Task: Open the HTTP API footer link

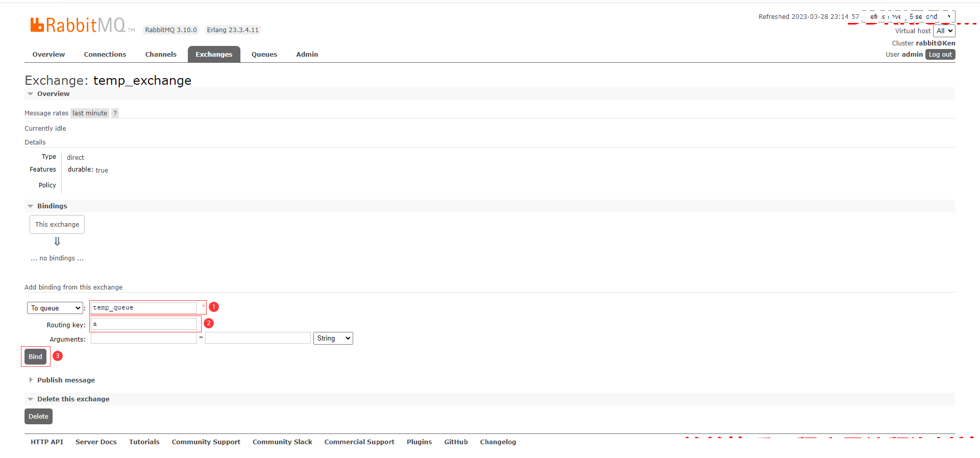Action: pyautogui.click(x=47, y=442)
